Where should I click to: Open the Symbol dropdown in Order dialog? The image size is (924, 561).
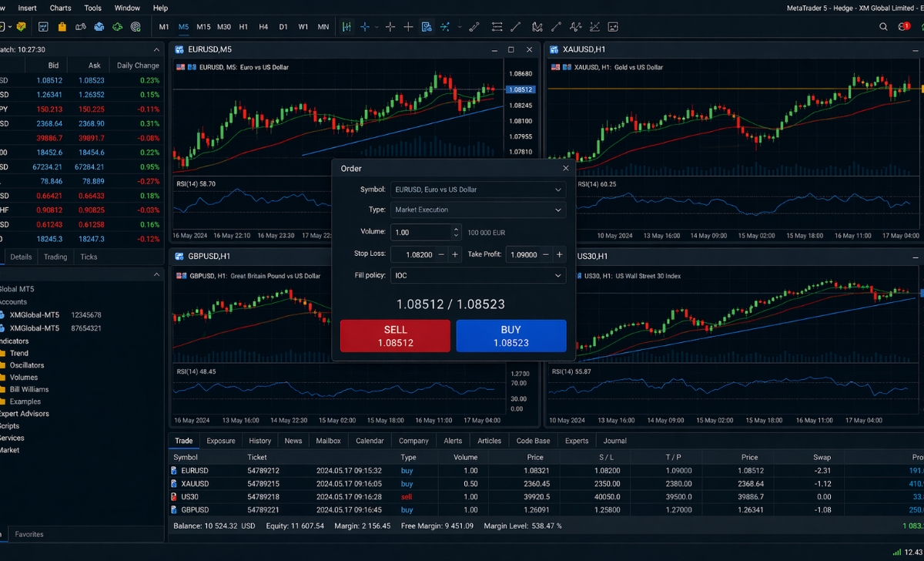[x=478, y=190]
